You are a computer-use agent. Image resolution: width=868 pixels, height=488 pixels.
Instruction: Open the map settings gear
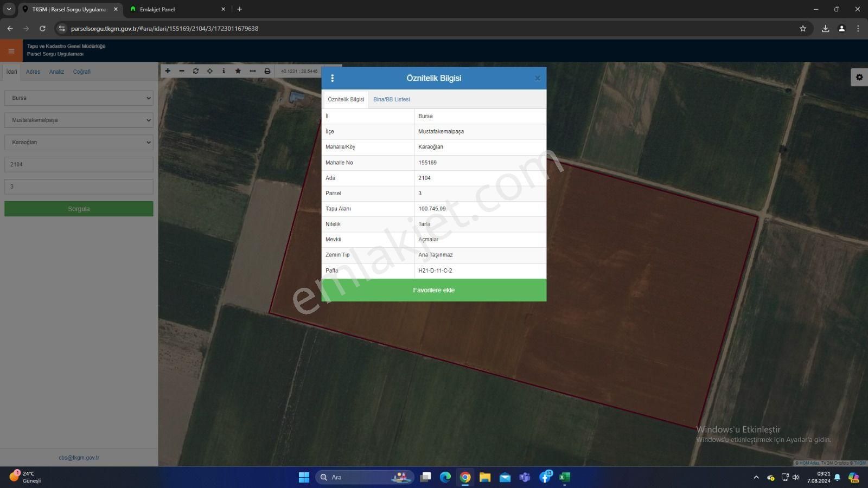tap(859, 77)
